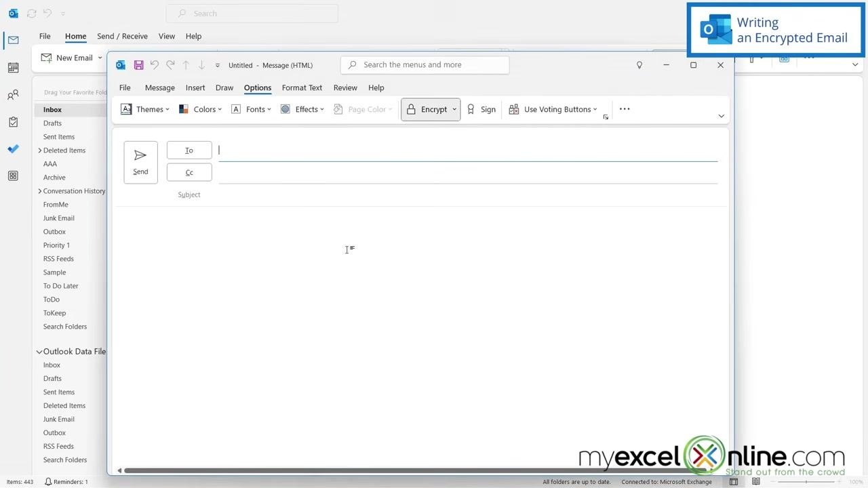
Task: Redo action in message window toolbar
Action: (x=170, y=65)
